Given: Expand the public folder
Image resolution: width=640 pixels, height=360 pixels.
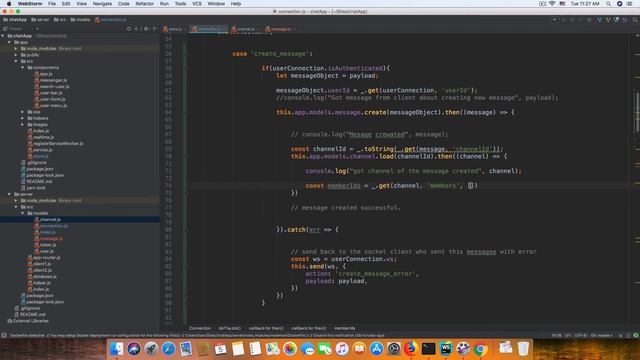Looking at the screenshot, I should pos(16,55).
